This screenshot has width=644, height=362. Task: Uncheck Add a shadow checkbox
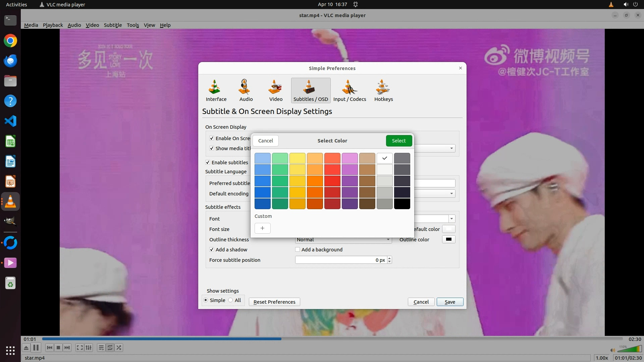coord(212,250)
